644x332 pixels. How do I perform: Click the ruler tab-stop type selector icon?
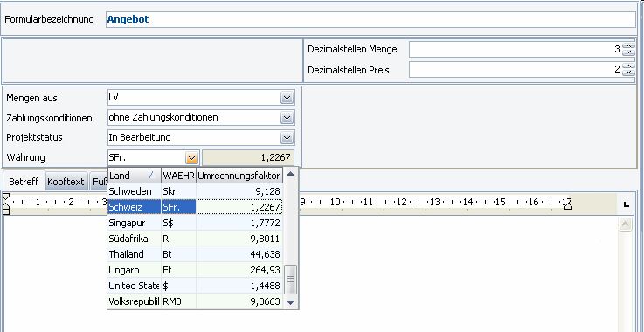626,204
